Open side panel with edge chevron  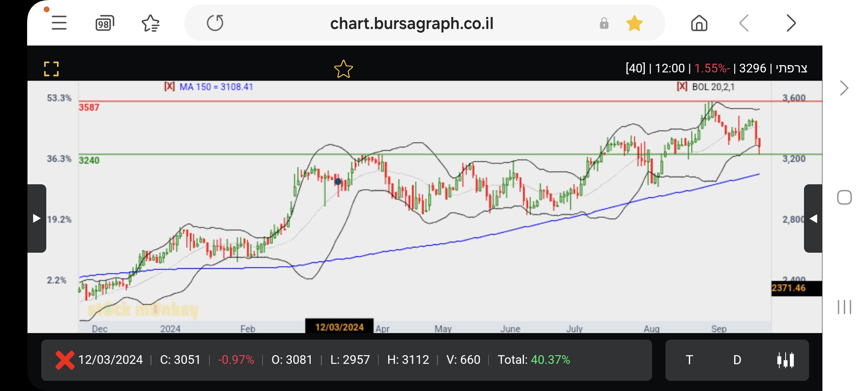(844, 88)
